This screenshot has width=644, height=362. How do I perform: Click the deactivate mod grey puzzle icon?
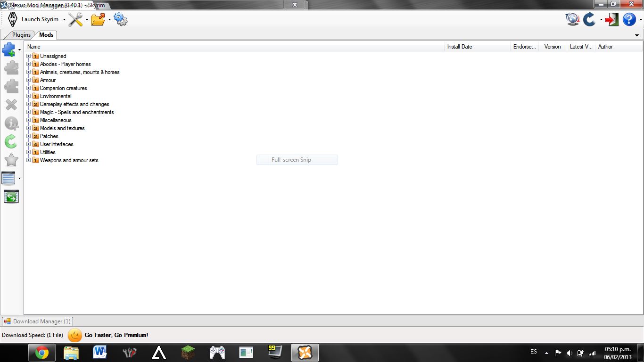[11, 86]
